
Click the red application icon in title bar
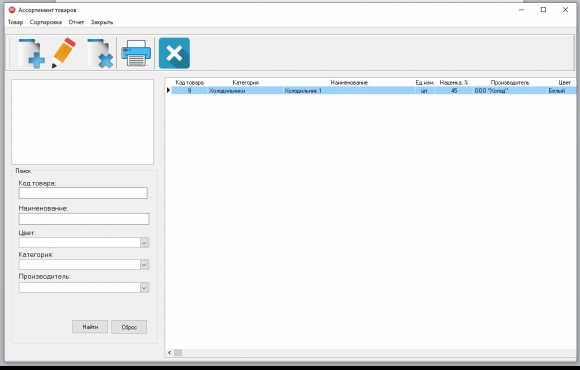pyautogui.click(x=12, y=10)
